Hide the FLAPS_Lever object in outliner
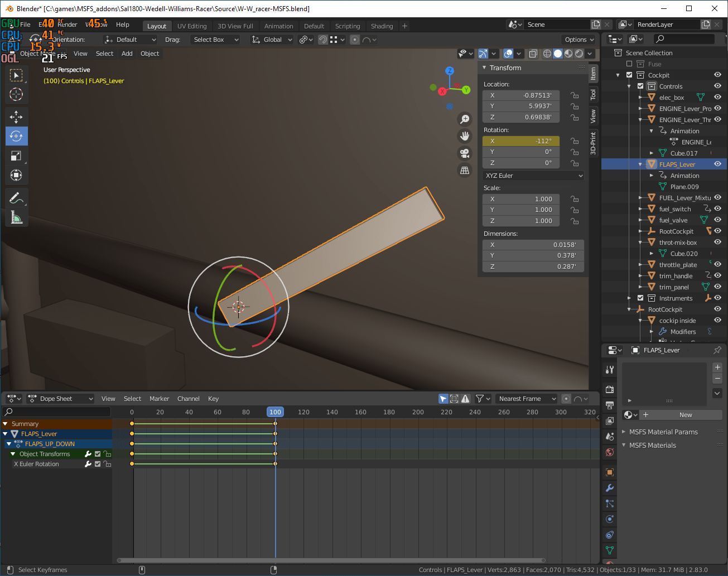This screenshot has height=576, width=728. point(717,164)
